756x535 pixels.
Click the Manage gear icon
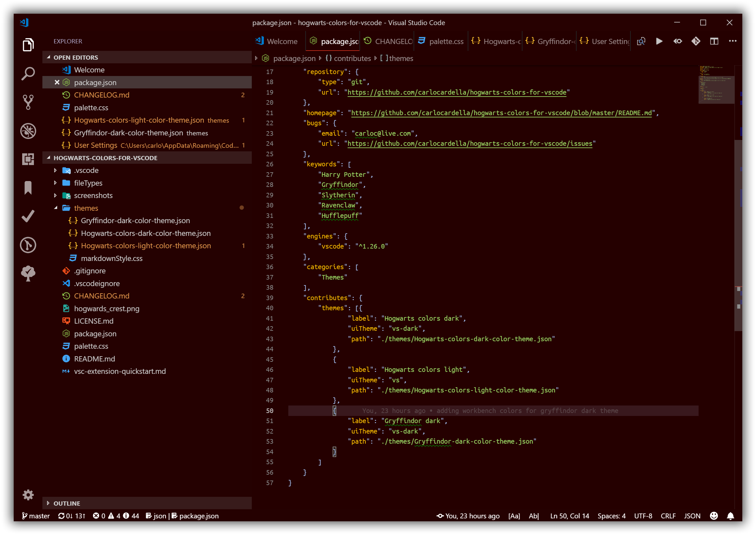pos(28,495)
